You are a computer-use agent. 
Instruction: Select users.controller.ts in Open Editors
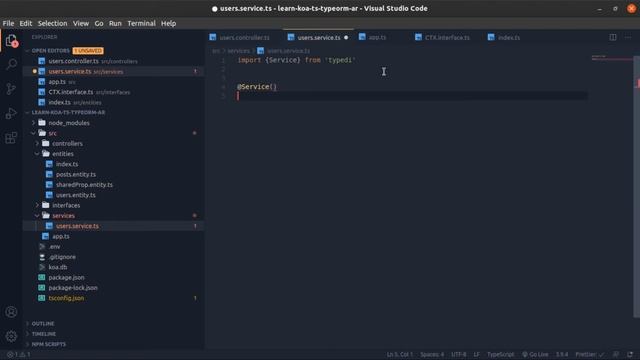(113, 61)
